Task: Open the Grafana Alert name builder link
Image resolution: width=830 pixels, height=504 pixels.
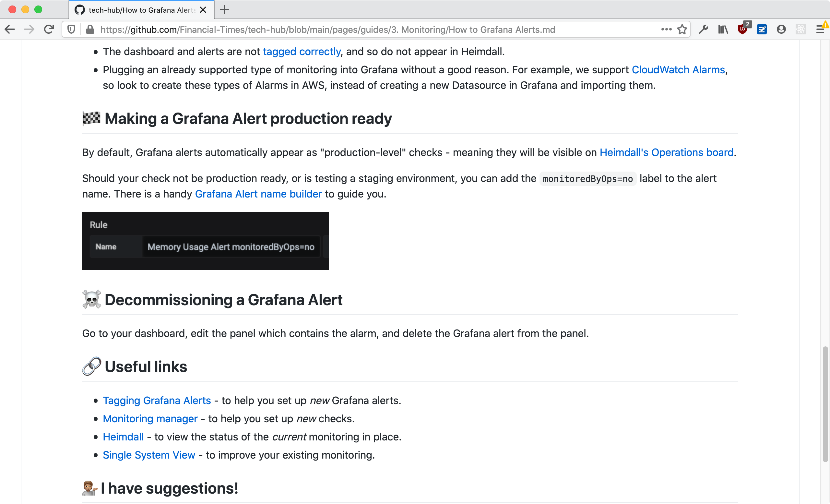Action: [258, 194]
